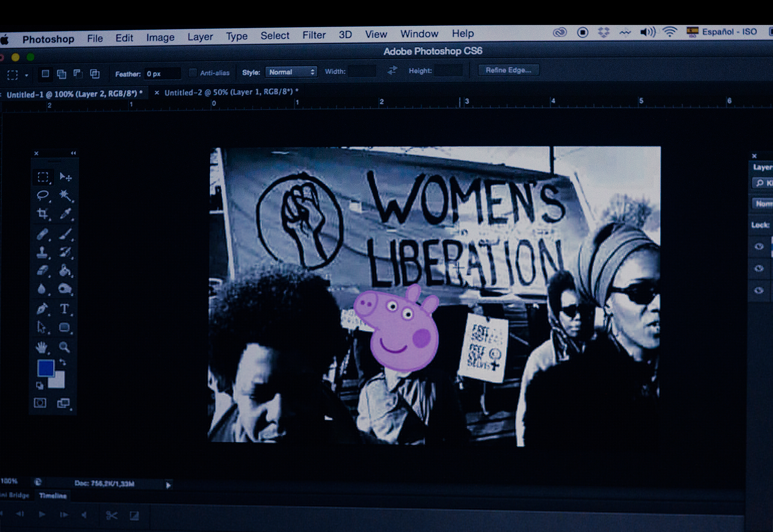Click the Play button in Timeline

point(42,514)
